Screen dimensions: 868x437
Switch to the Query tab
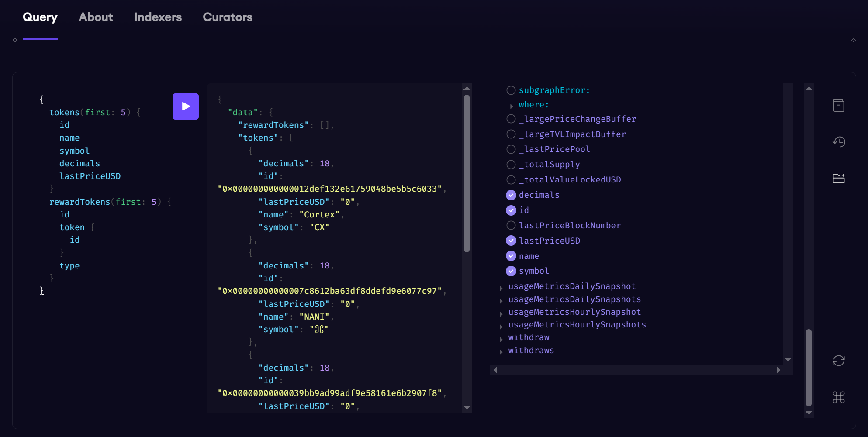coord(40,17)
